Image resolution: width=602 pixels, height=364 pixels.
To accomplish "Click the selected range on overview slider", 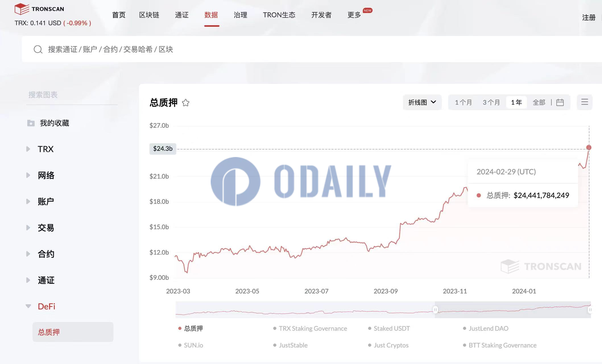I will pos(513,309).
